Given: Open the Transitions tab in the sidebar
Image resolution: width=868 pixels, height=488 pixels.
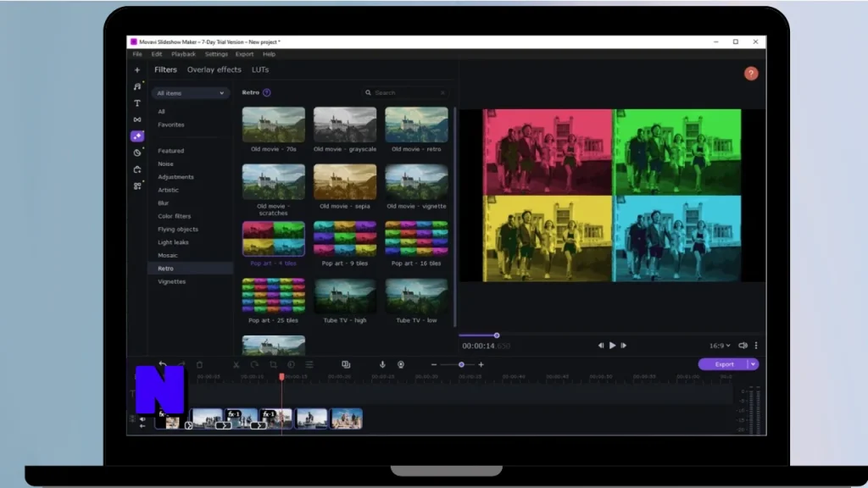Looking at the screenshot, I should click(136, 119).
